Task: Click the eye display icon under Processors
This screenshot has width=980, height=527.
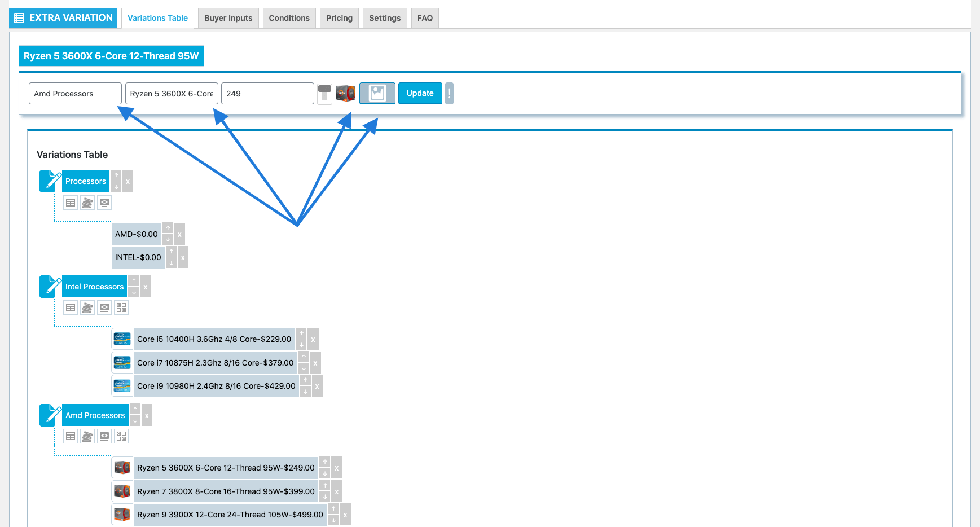Action: pos(104,203)
